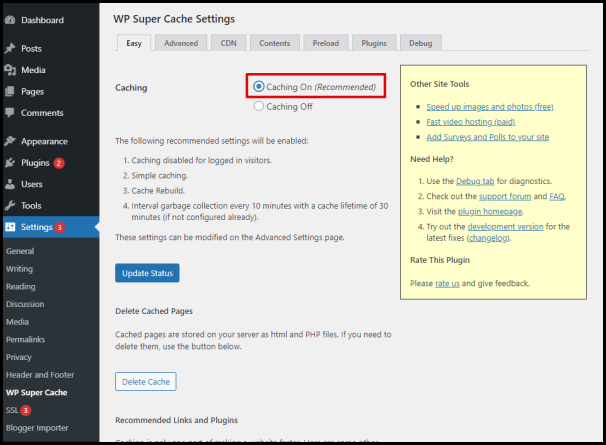
Task: Open SSL under Settings
Action: [x=12, y=410]
